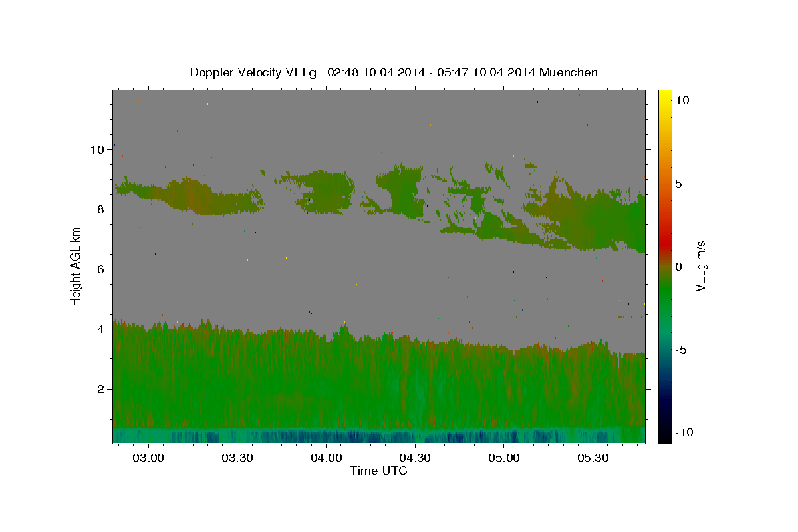This screenshot has height=532, width=798.
Task: Click the height tick label "8"
Action: tap(102, 209)
